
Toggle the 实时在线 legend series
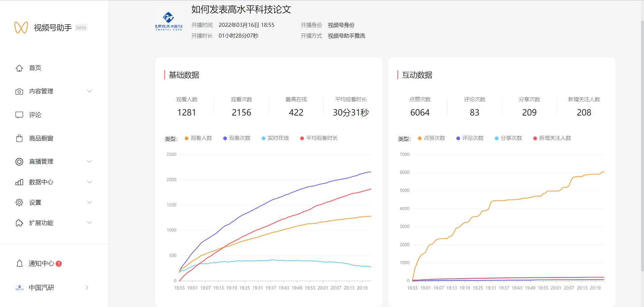[x=275, y=138]
